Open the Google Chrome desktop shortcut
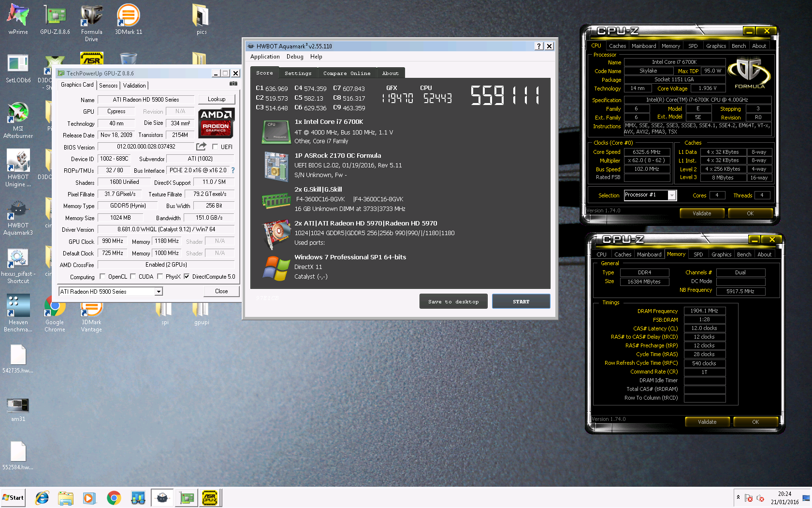812x508 pixels. pos(55,313)
